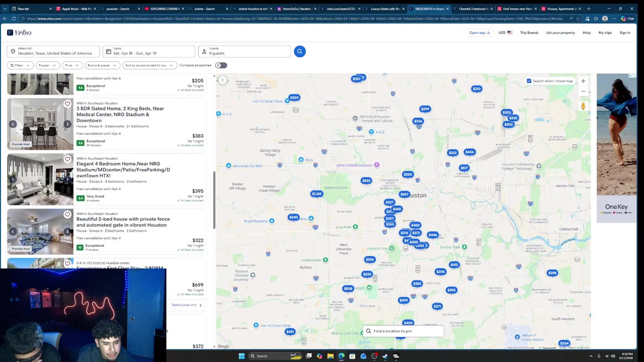
Task: Click Open app button
Action: [x=479, y=33]
